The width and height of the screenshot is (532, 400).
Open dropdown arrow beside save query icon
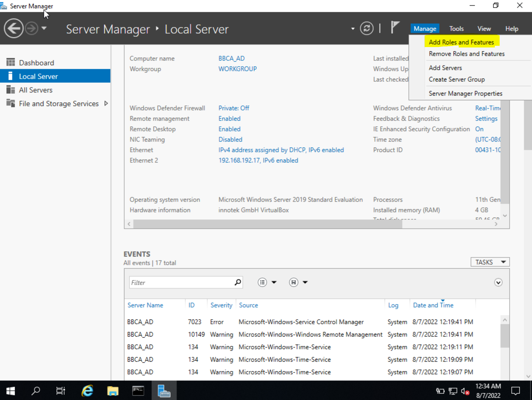(x=305, y=282)
